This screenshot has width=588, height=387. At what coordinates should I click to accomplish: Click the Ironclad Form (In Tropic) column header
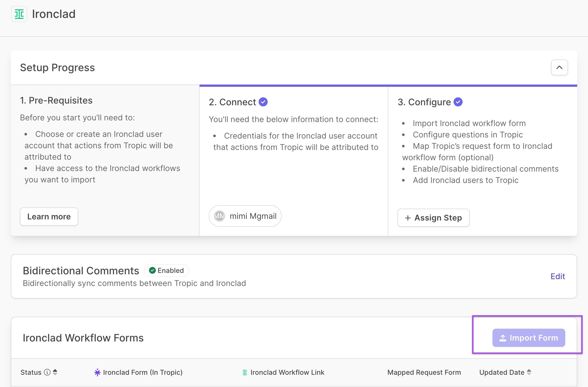[x=143, y=372]
